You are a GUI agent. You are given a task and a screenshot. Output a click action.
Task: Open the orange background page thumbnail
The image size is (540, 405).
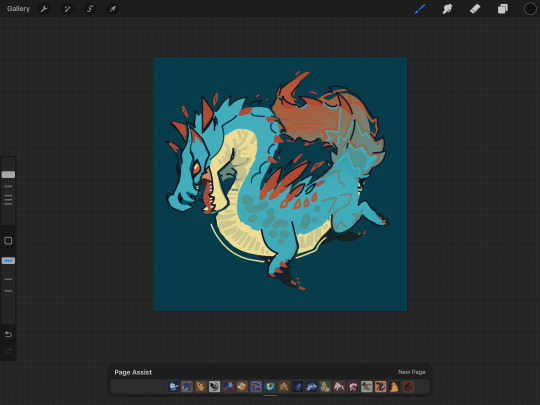pyautogui.click(x=381, y=386)
